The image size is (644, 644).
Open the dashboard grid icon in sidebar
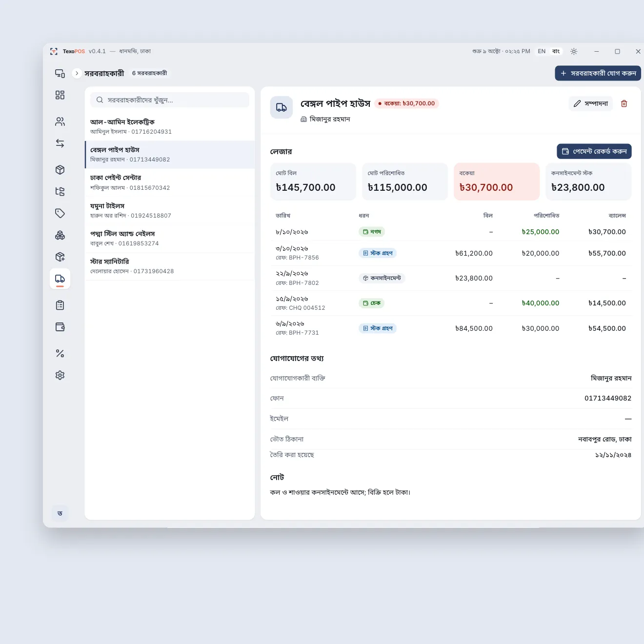tap(60, 95)
